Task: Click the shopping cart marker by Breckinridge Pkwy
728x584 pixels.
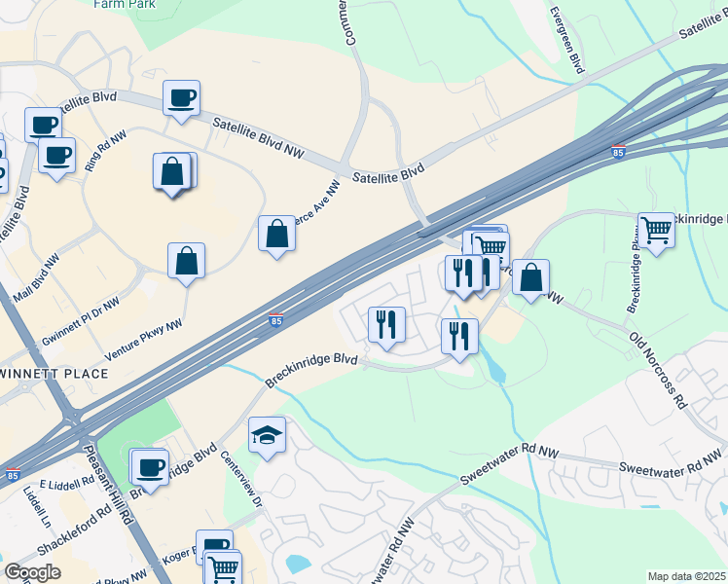Action: point(656,234)
